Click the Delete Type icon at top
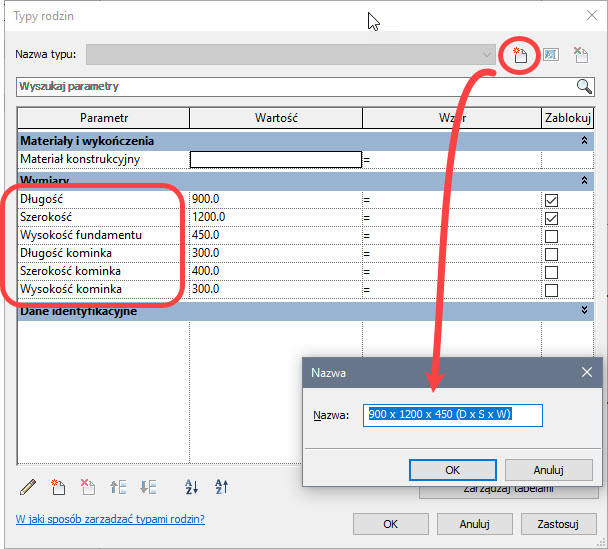 (580, 55)
